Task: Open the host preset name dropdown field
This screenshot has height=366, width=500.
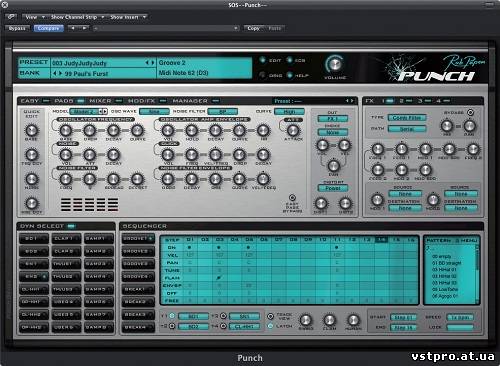Action: point(166,28)
